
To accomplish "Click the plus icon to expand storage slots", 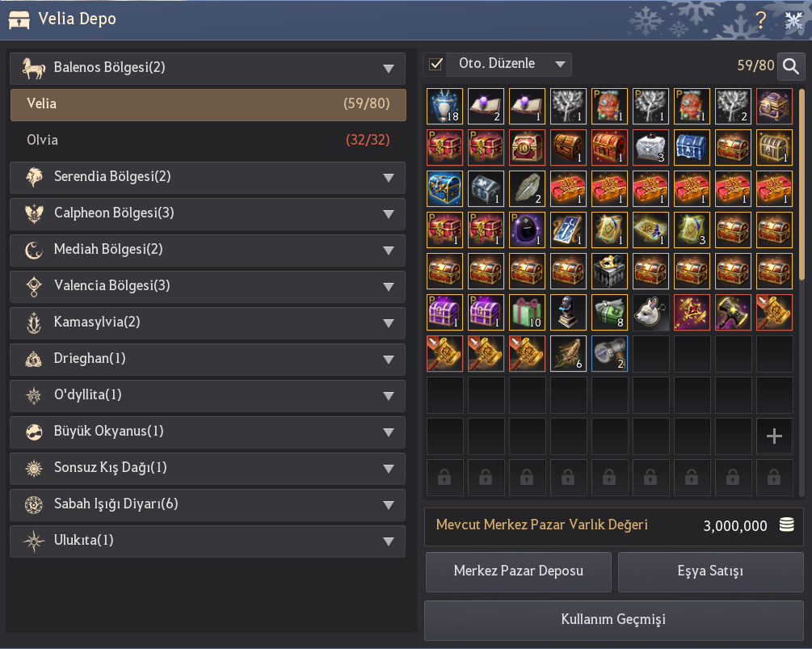I will (x=774, y=436).
